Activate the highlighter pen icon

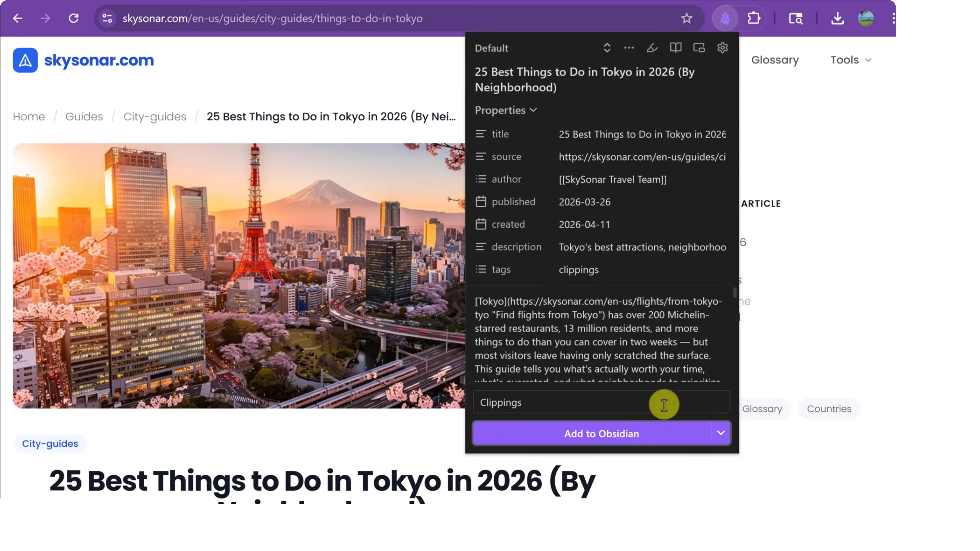[x=652, y=48]
